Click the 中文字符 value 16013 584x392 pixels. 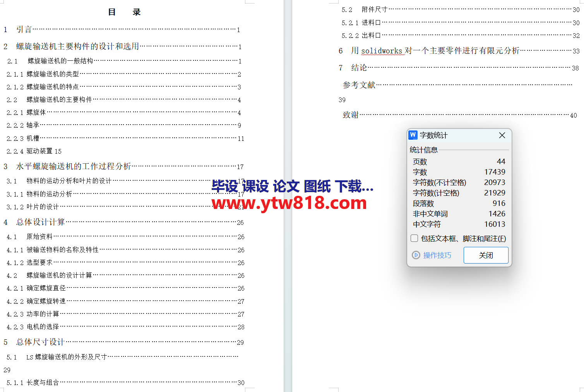[495, 224]
